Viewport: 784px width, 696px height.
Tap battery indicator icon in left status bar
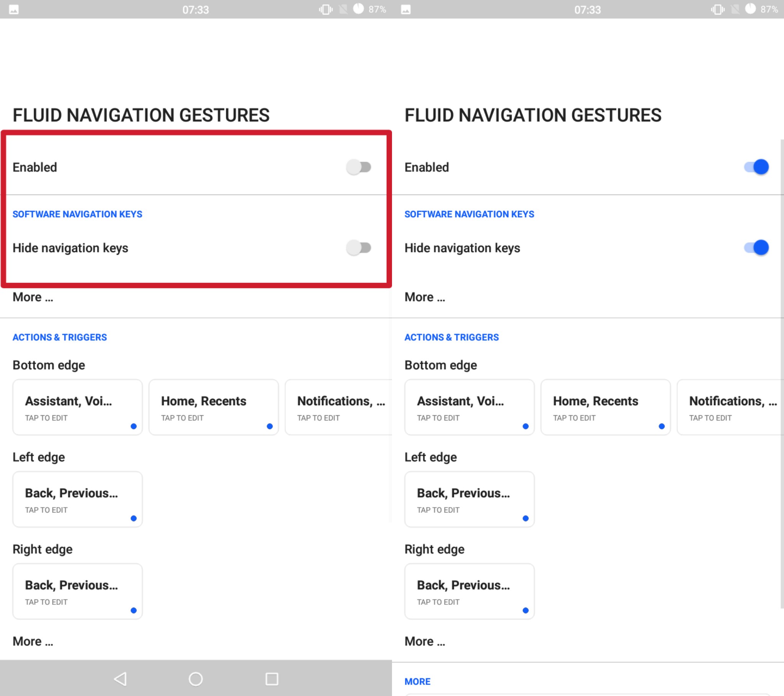tap(358, 9)
